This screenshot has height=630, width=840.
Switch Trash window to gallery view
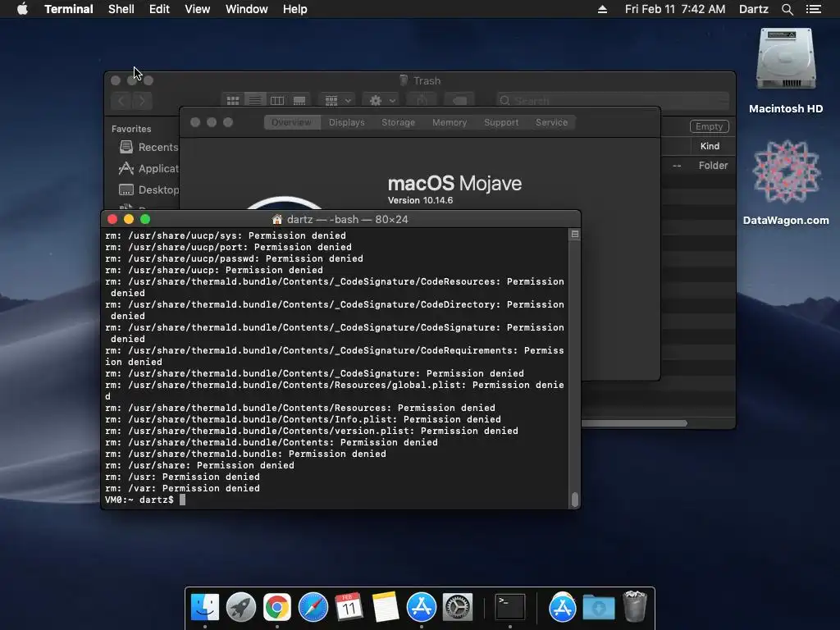299,101
